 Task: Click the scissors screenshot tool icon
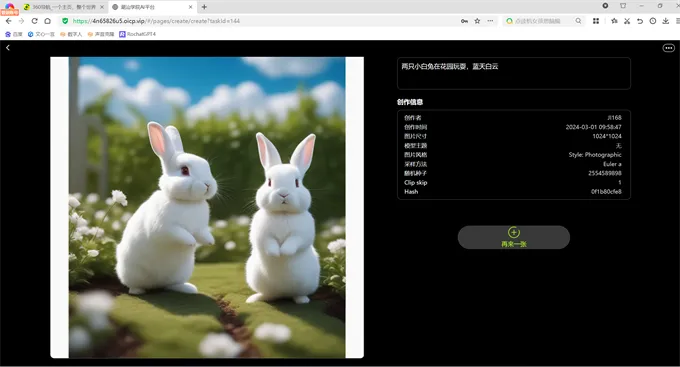click(x=627, y=21)
